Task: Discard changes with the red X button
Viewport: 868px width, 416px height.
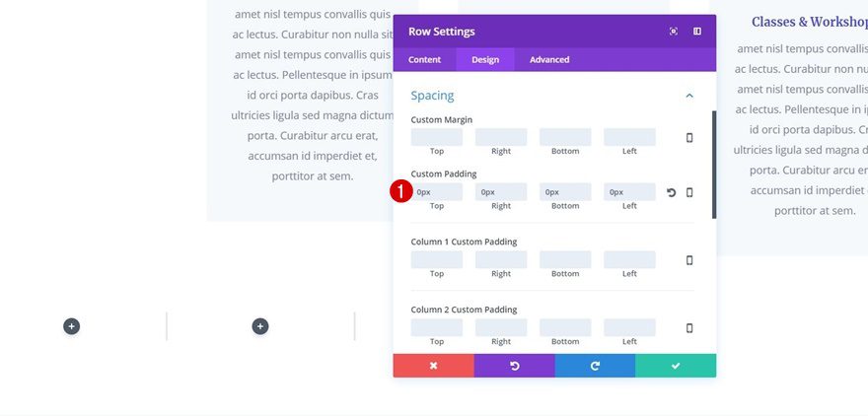Action: pyautogui.click(x=433, y=366)
